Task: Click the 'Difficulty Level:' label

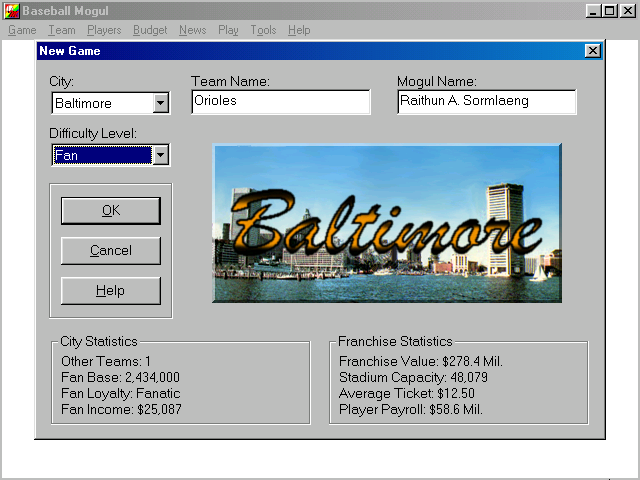Action: [x=93, y=133]
